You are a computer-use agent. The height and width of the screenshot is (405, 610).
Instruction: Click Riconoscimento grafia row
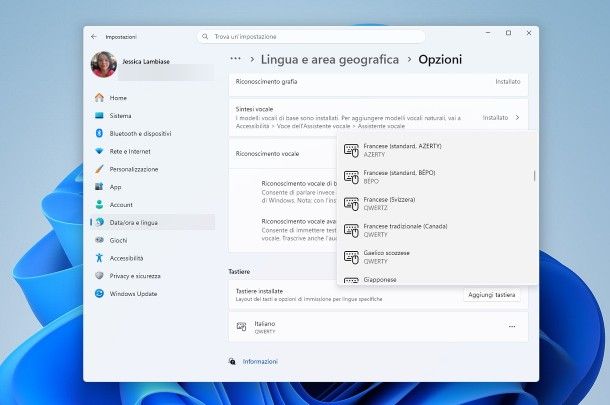click(378, 84)
